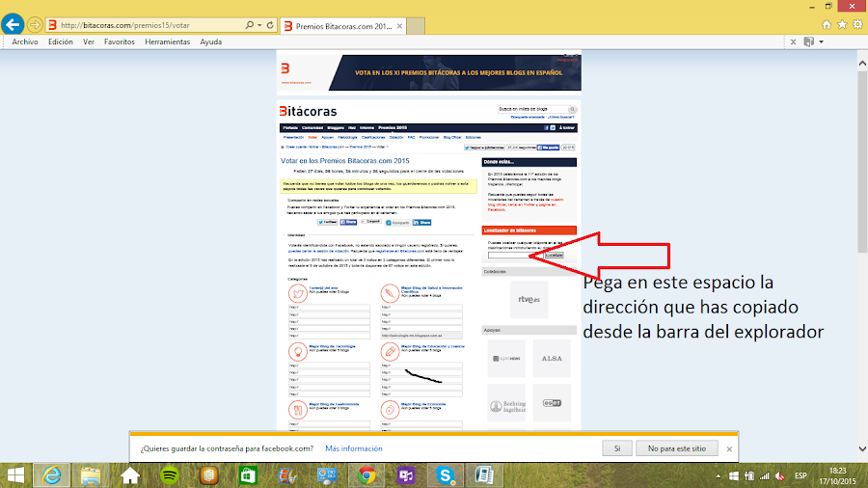Viewport: 868px width, 488px height.
Task: Open a new blank browser tab
Action: pos(416,26)
